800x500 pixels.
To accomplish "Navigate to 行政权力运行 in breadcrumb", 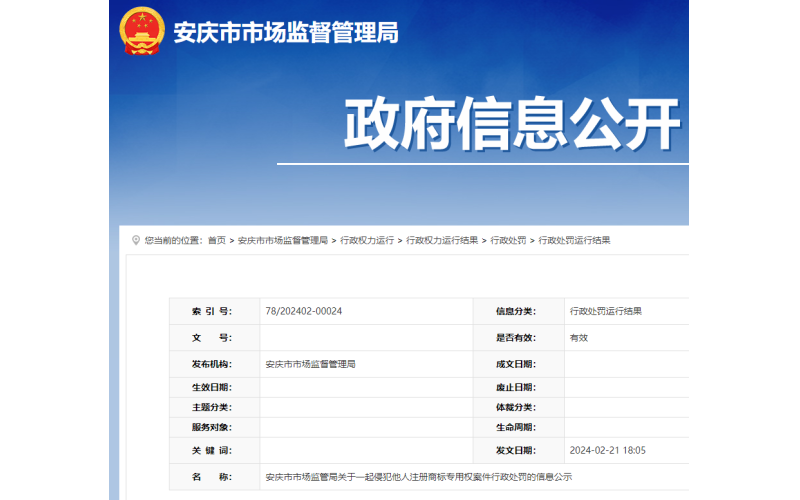I will click(368, 241).
